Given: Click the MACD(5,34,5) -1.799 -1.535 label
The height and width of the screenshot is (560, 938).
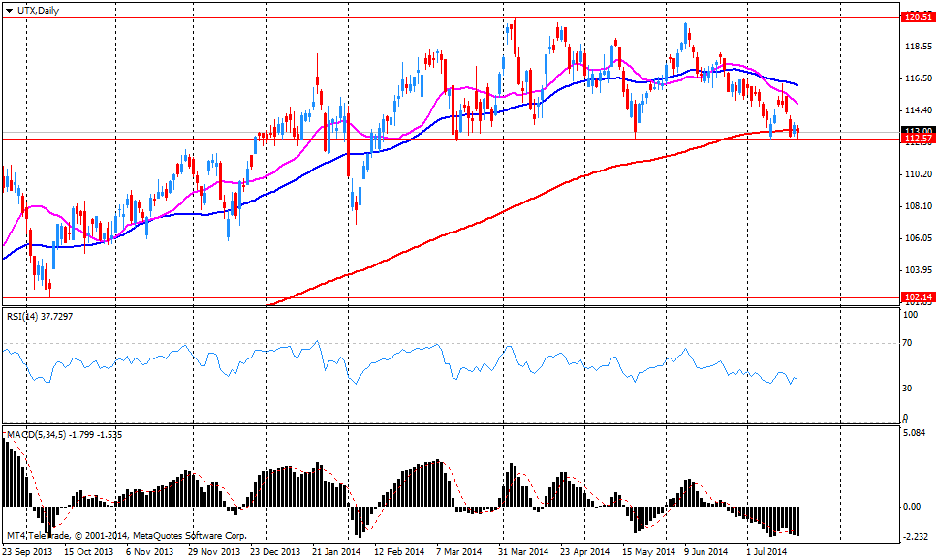Looking at the screenshot, I should 65,435.
